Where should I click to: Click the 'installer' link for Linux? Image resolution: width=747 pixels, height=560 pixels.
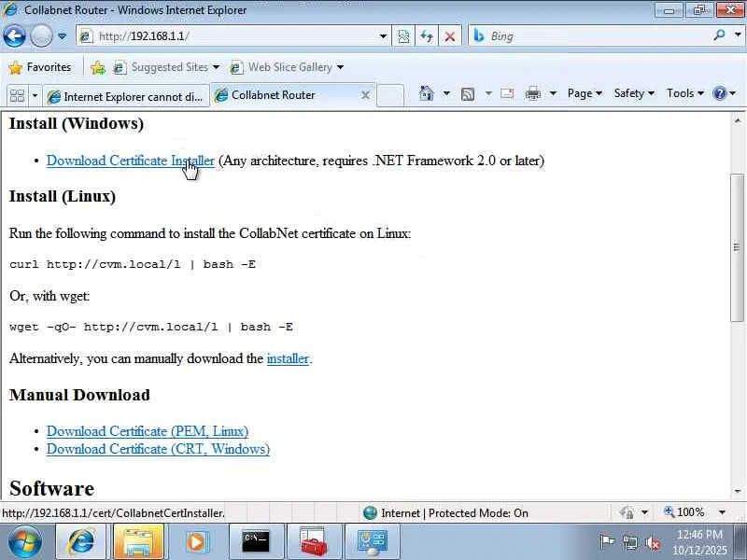point(288,358)
